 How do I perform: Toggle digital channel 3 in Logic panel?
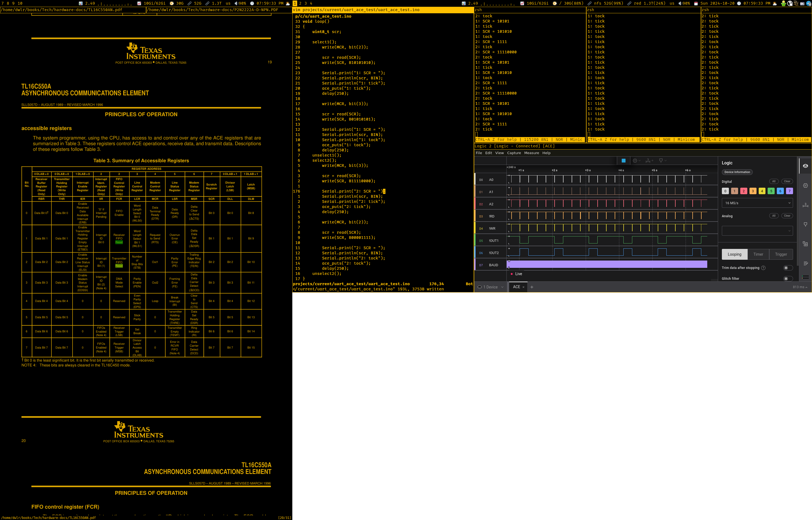(x=753, y=191)
